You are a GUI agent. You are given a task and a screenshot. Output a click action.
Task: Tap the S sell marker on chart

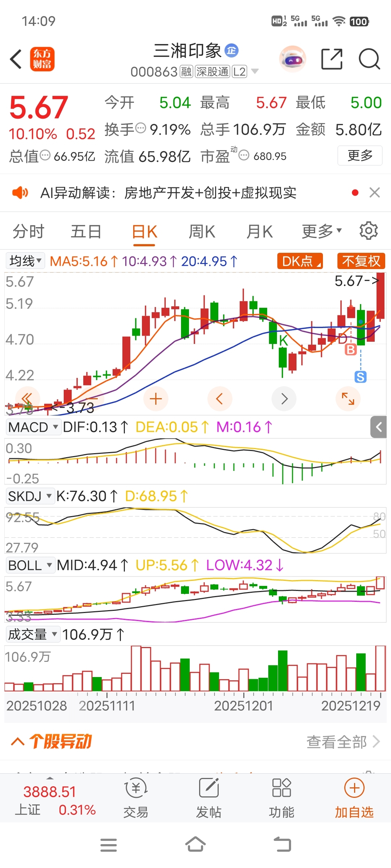(361, 377)
